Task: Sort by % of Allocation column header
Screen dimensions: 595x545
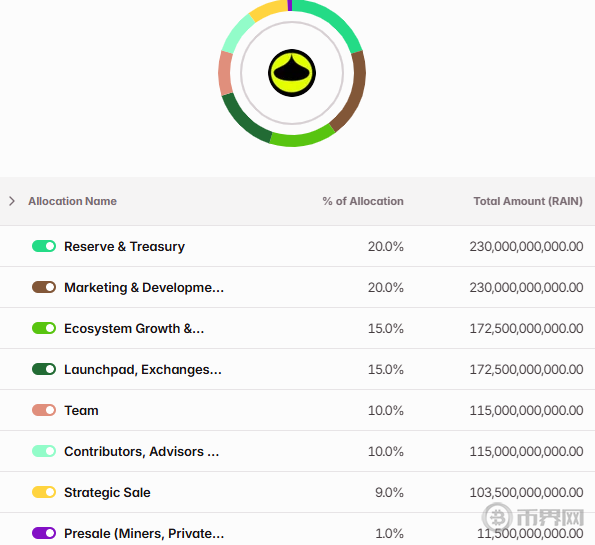Action: point(363,201)
